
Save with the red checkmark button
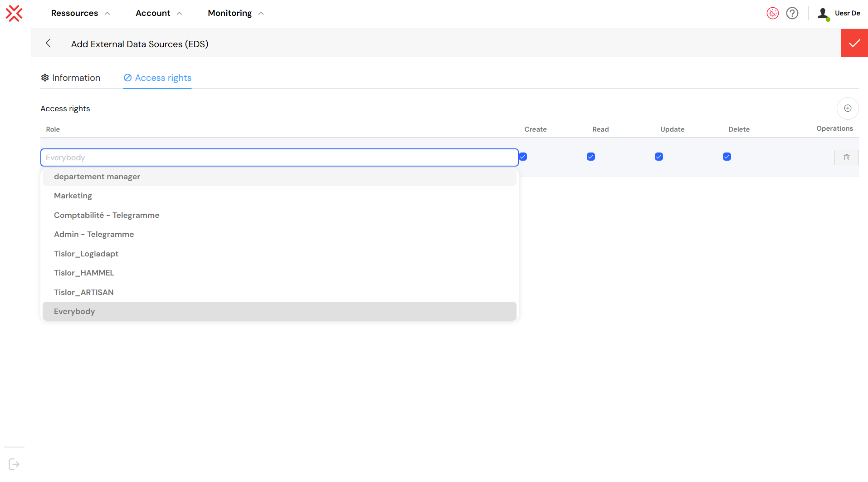coord(854,43)
